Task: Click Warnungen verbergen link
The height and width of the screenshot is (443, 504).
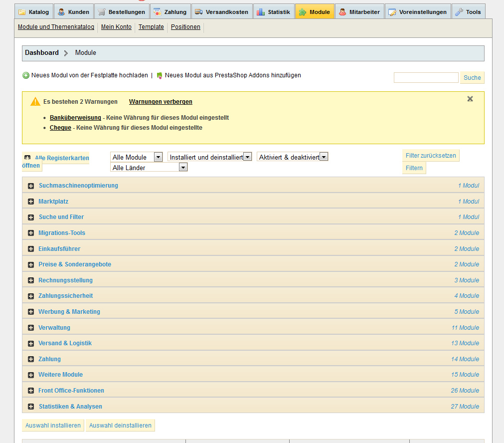Action: pos(161,102)
